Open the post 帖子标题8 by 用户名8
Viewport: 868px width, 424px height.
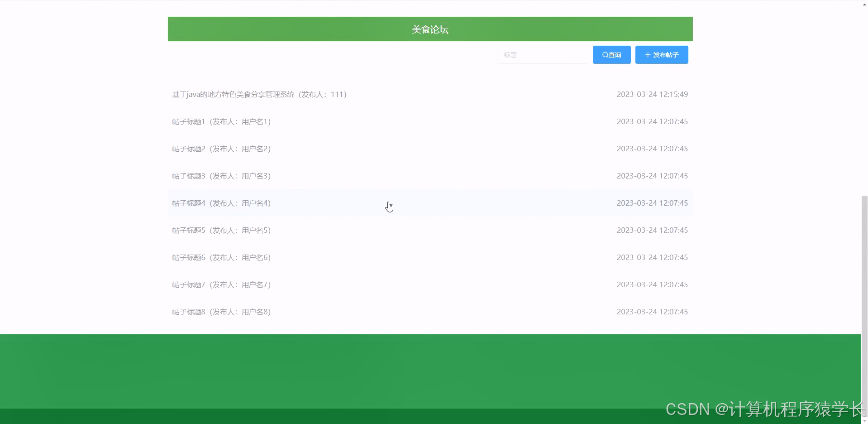(221, 312)
